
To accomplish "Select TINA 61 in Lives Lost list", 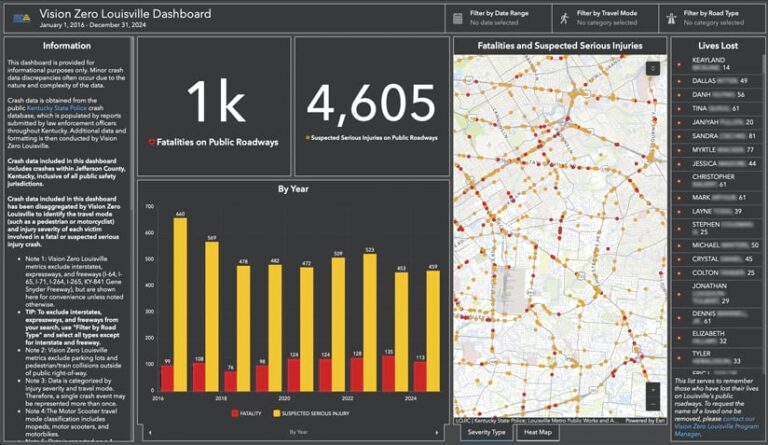I will click(718, 108).
